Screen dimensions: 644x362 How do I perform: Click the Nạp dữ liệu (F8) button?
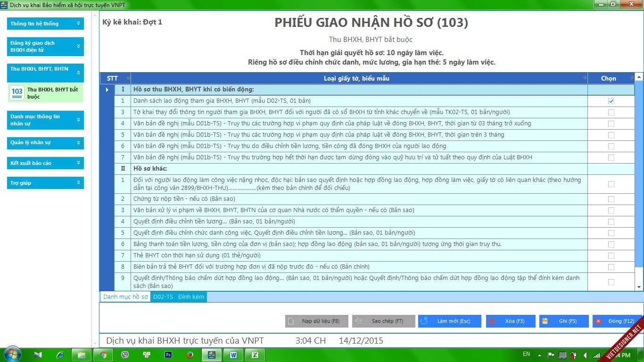pos(317,321)
